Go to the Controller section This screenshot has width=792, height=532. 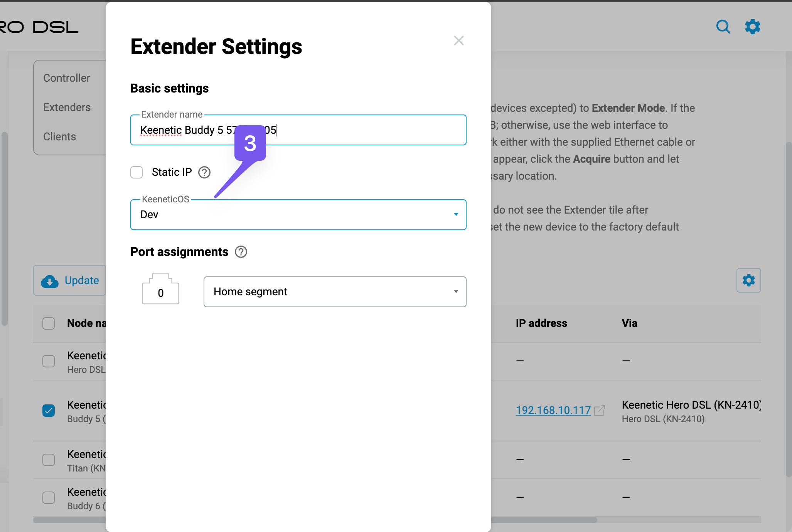pos(67,78)
